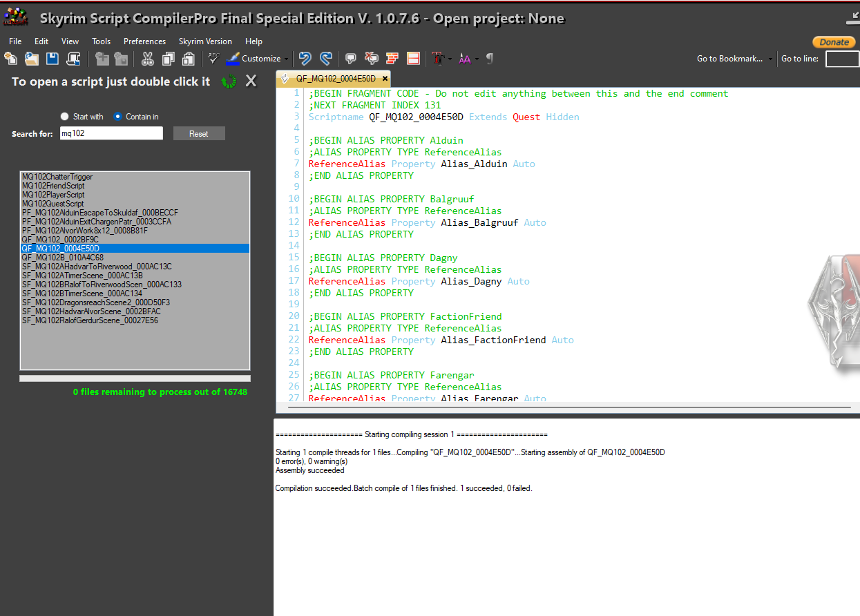
Task: Open the View menu
Action: pyautogui.click(x=70, y=41)
